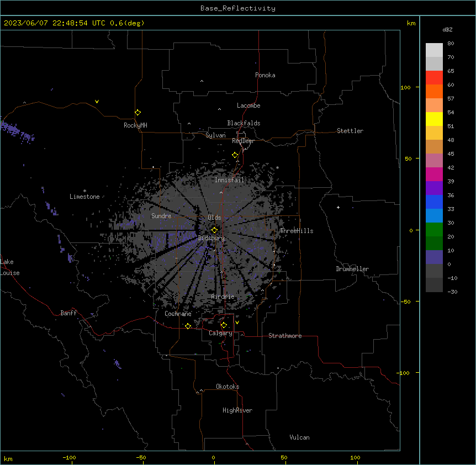This screenshot has height=465, width=476.
Task: Pick the dark green 10-20 dBZ swatch
Action: pyautogui.click(x=434, y=243)
